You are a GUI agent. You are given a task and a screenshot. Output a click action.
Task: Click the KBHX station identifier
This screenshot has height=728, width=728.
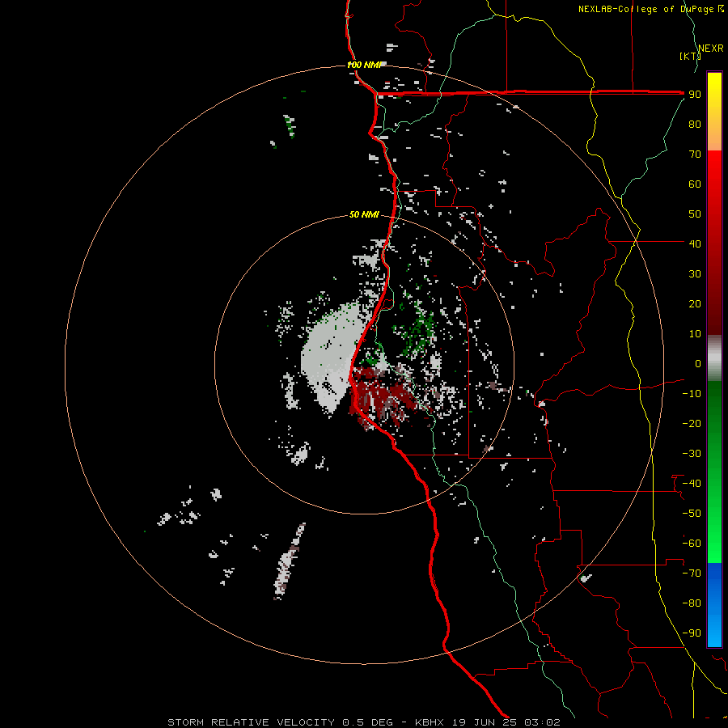click(x=429, y=722)
